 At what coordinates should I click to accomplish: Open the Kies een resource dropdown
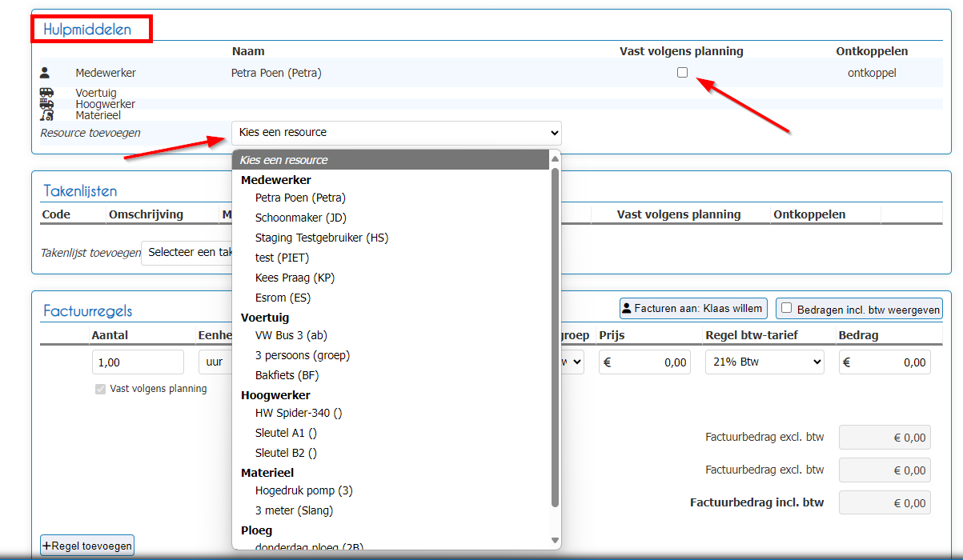pos(397,133)
